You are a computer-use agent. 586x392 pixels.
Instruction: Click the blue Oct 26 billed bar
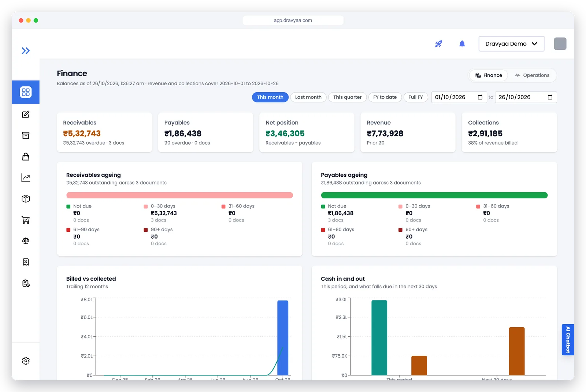(283, 338)
